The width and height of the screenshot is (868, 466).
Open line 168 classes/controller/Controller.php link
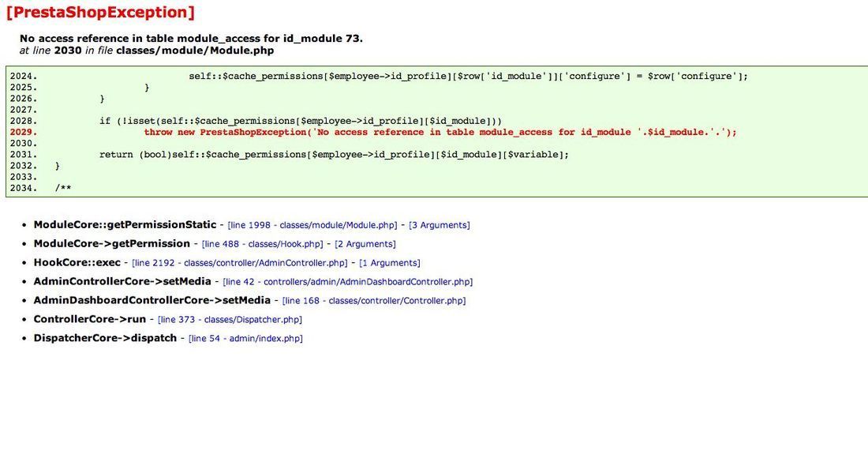(x=374, y=300)
